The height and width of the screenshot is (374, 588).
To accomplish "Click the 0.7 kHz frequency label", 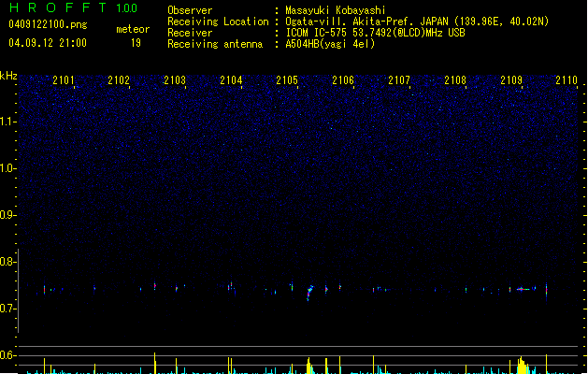I will pyautogui.click(x=7, y=309).
